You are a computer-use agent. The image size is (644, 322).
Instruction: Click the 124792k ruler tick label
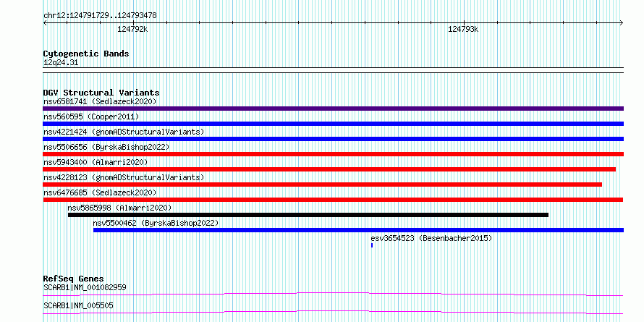pyautogui.click(x=132, y=29)
